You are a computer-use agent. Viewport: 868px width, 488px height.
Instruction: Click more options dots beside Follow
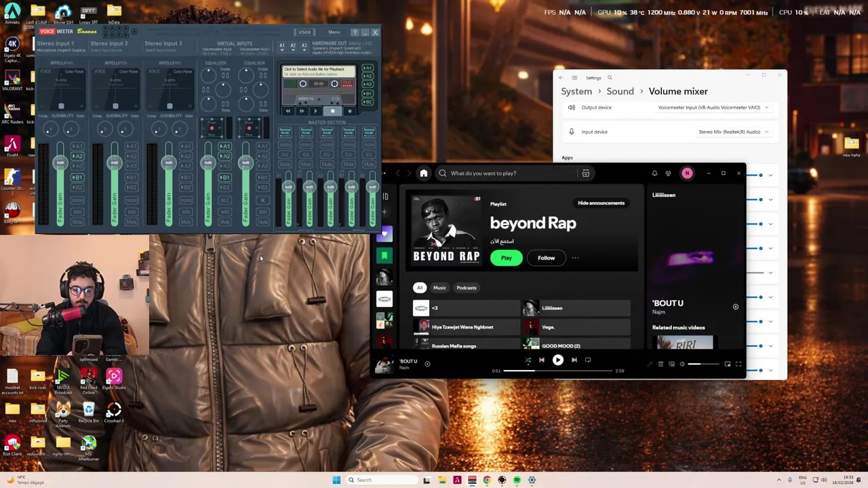tap(575, 258)
